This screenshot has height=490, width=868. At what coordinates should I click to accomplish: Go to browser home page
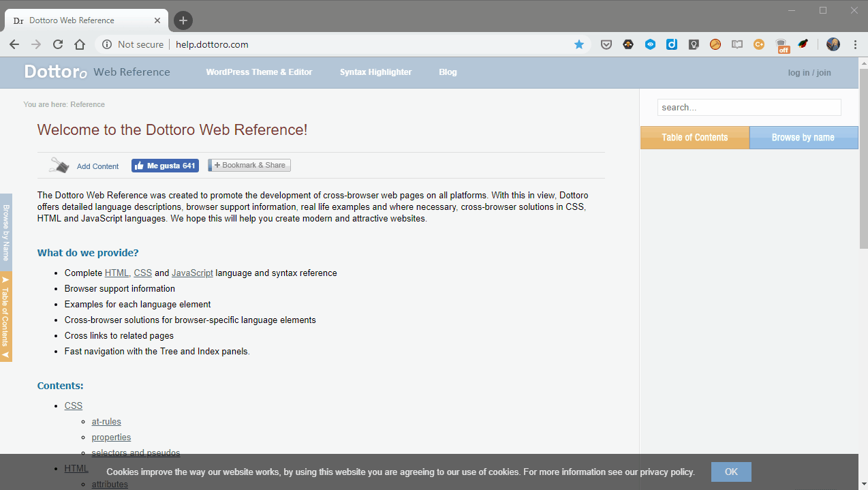(x=80, y=44)
